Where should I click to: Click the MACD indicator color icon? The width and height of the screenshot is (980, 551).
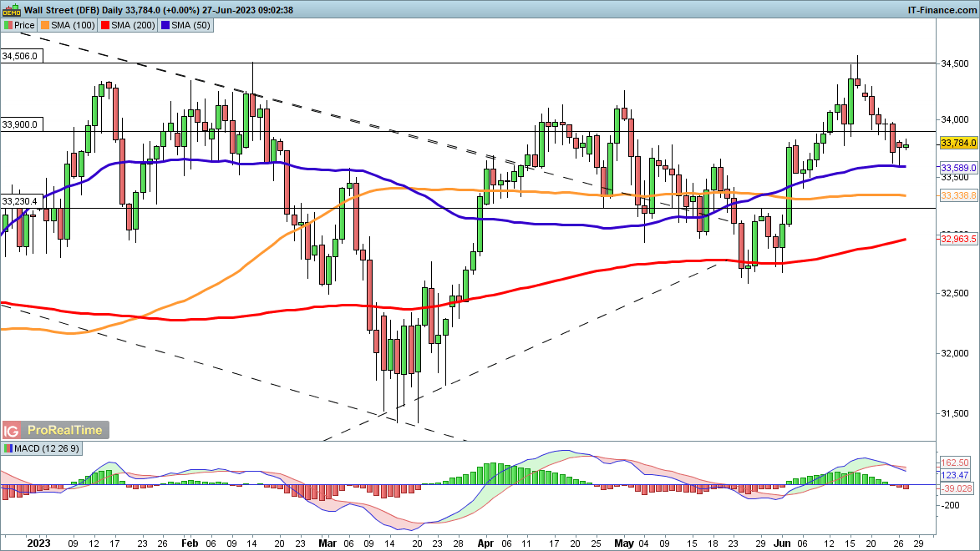tap(8, 448)
